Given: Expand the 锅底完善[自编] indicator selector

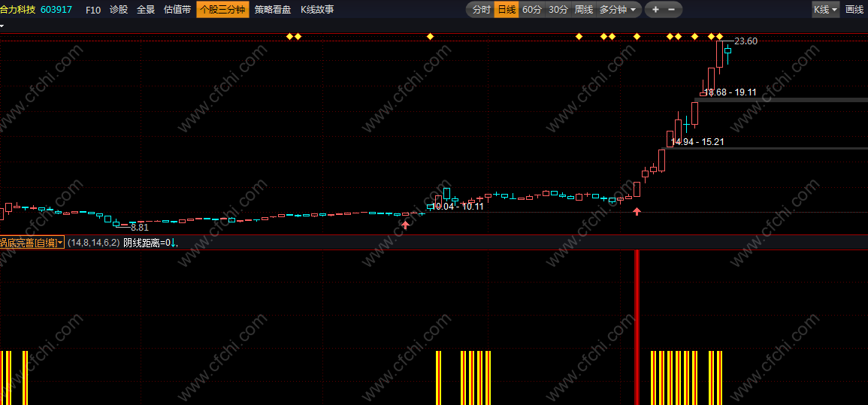Looking at the screenshot, I should click(x=32, y=242).
